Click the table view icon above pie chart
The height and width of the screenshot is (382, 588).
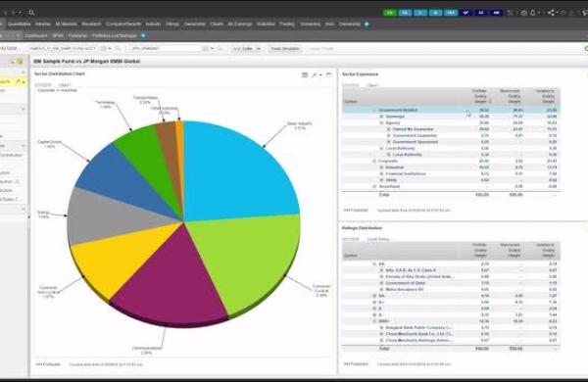pyautogui.click(x=305, y=74)
